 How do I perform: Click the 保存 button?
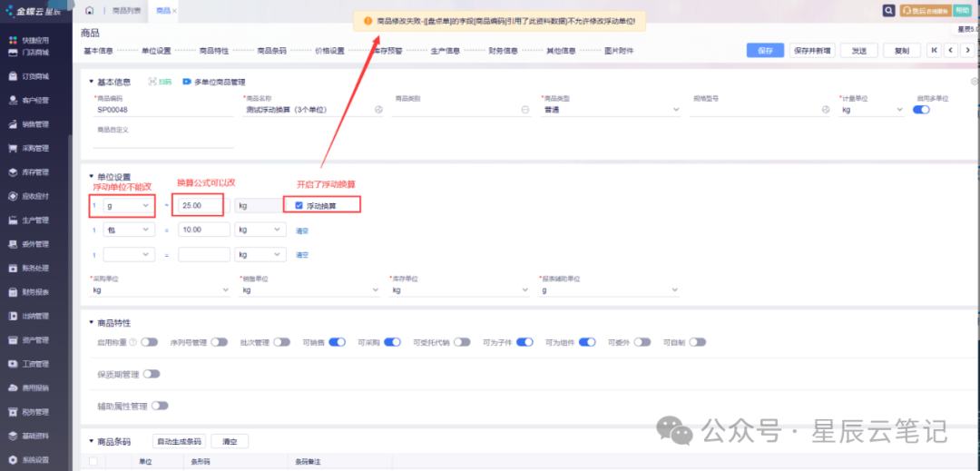click(x=765, y=51)
